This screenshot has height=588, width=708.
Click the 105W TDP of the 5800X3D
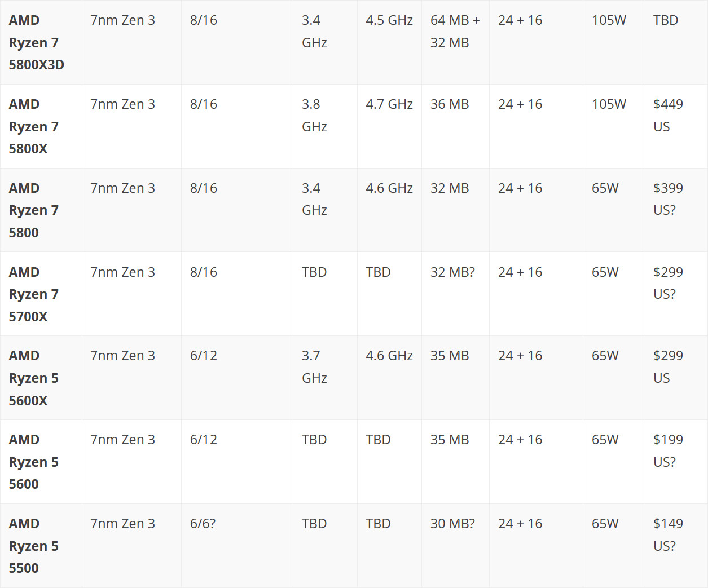(x=609, y=20)
